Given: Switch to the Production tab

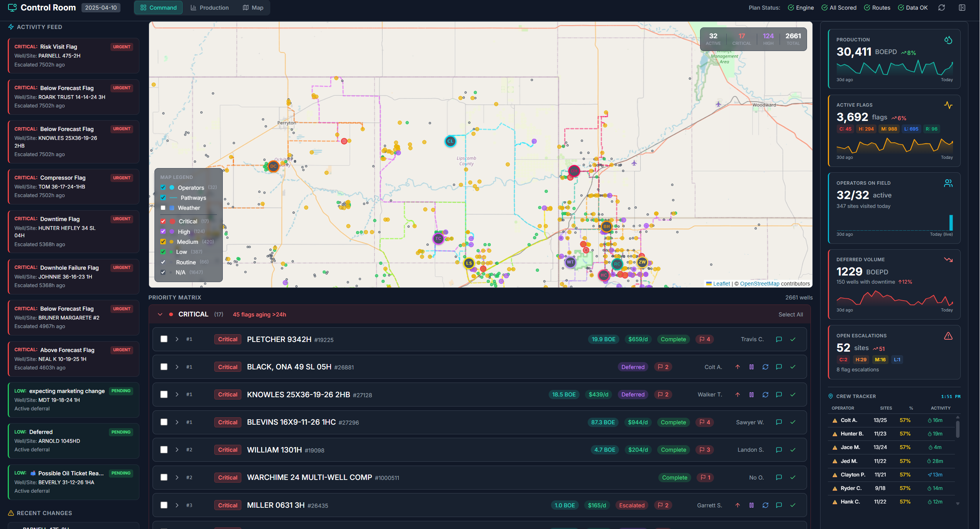Looking at the screenshot, I should tap(210, 7).
